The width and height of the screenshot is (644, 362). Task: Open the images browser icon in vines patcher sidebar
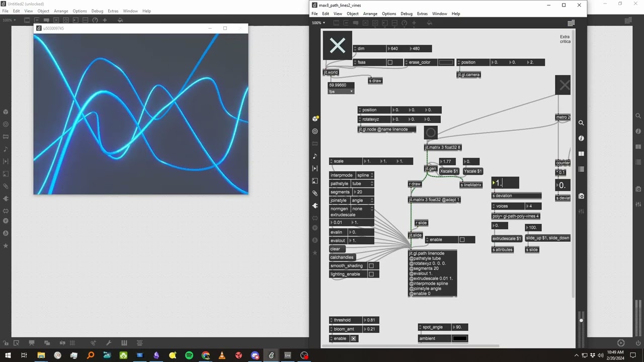[315, 180]
